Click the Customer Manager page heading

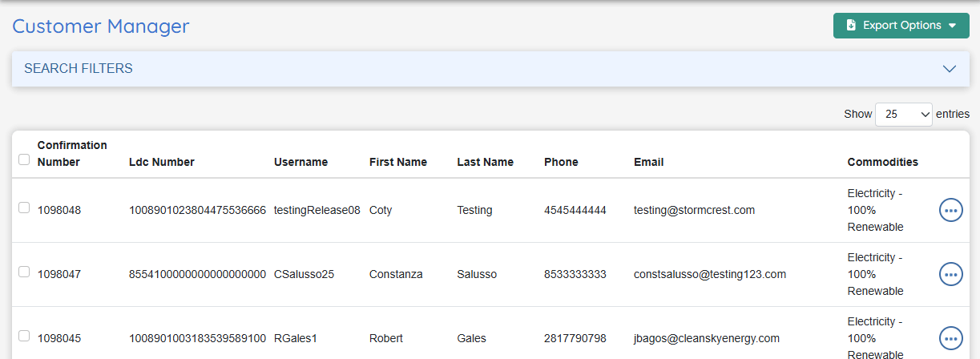(x=101, y=26)
